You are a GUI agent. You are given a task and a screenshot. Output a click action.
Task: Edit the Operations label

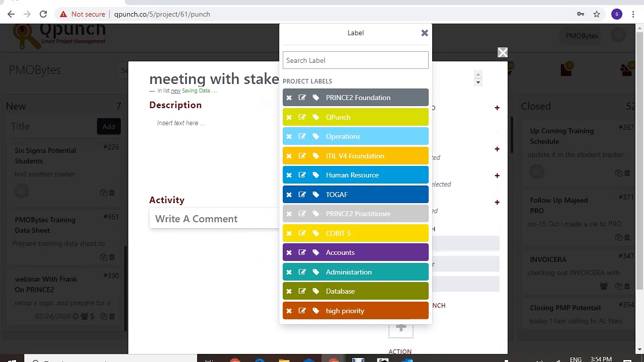[302, 137]
